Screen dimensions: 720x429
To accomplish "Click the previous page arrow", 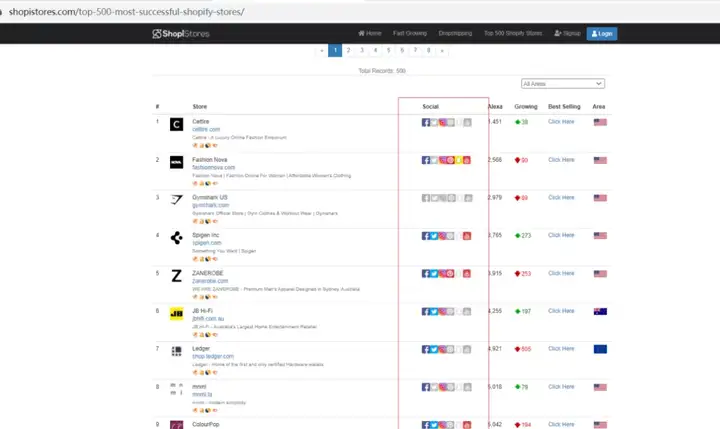I will (321, 51).
